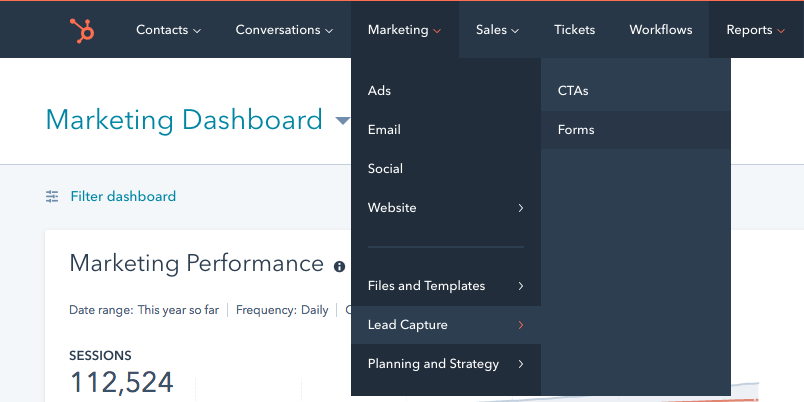This screenshot has width=804, height=402.
Task: Go to Tickets in the navbar
Action: [574, 30]
